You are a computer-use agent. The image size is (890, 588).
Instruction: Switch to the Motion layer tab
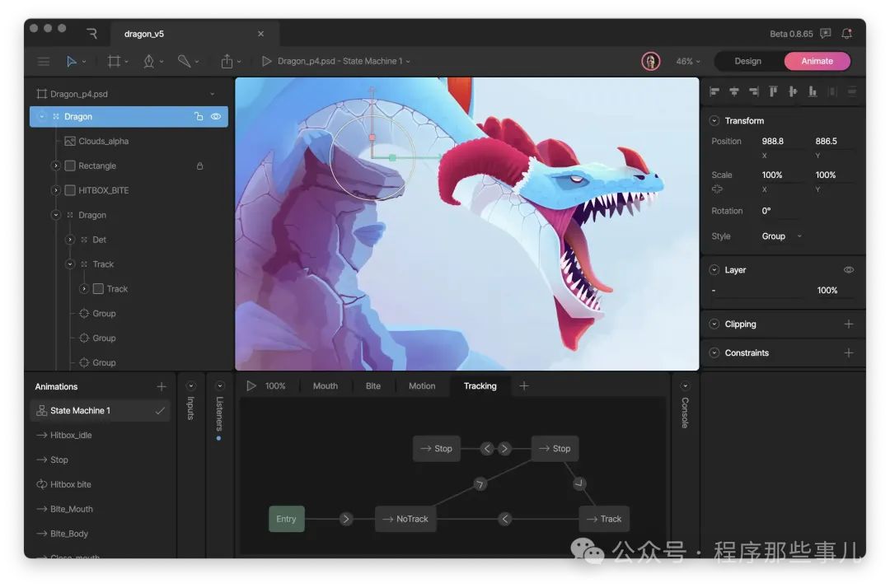click(422, 385)
